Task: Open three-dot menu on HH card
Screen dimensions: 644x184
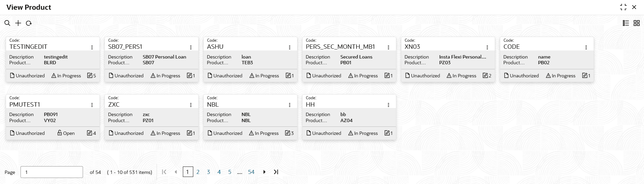Action: (388, 105)
